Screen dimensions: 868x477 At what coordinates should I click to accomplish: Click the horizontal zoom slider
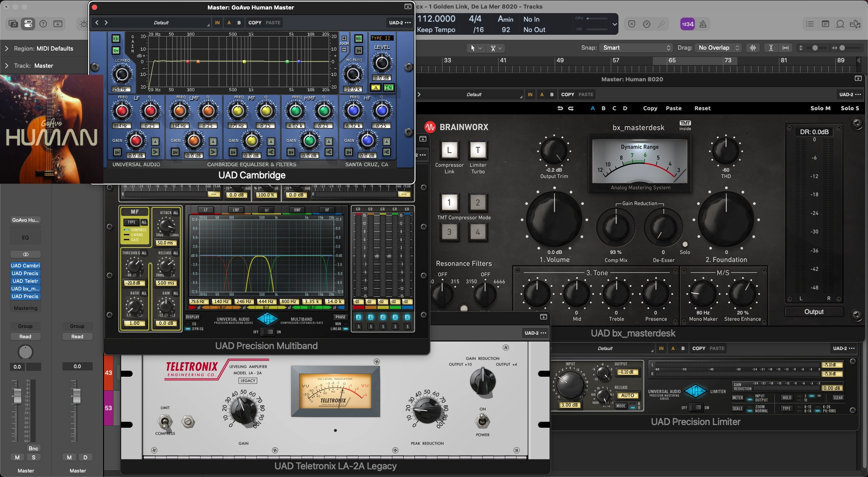coord(842,48)
